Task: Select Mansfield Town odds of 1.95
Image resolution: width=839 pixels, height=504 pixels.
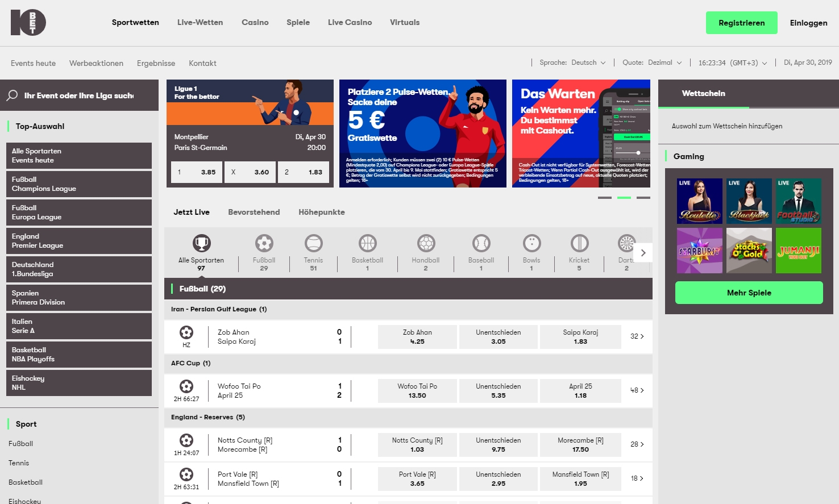Action: 580,478
